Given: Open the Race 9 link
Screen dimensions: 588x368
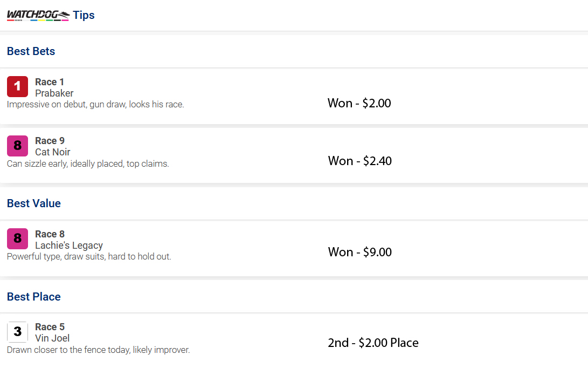Looking at the screenshot, I should point(50,141).
